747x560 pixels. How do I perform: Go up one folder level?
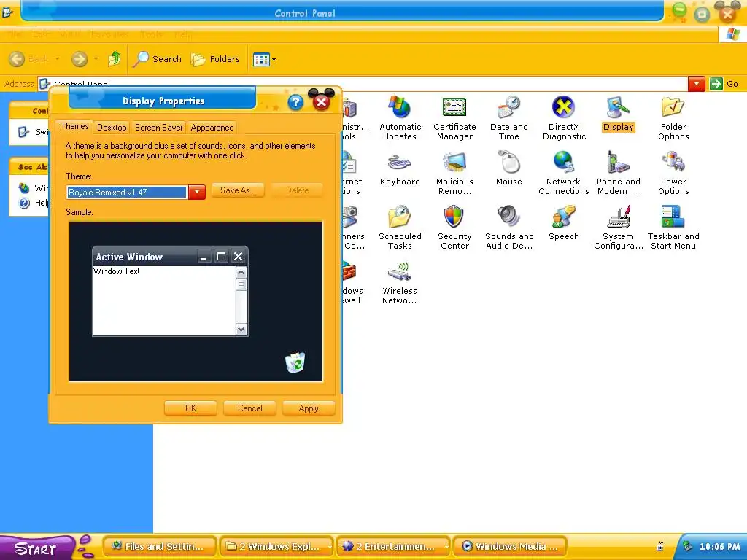pos(115,59)
